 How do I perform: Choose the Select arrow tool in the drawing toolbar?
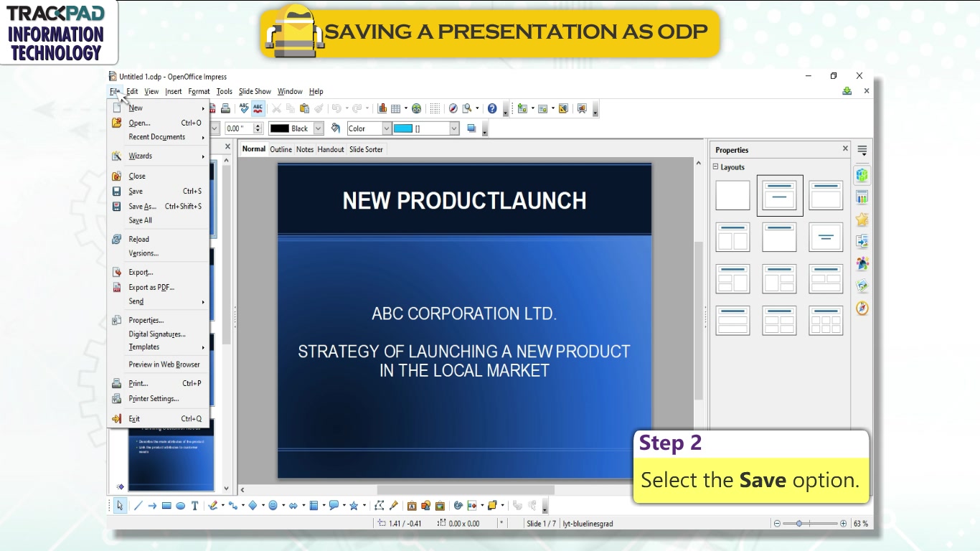120,506
